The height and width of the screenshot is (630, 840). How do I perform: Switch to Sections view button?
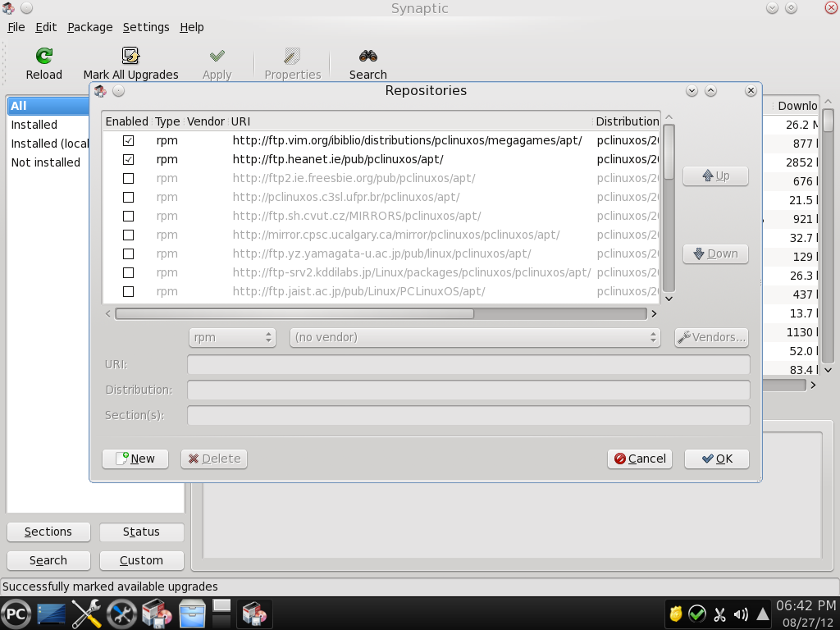click(x=48, y=532)
